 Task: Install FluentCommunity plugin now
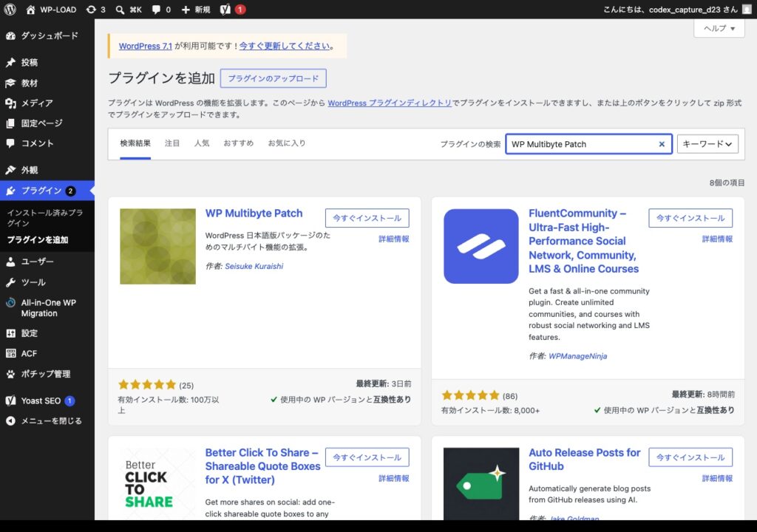690,218
